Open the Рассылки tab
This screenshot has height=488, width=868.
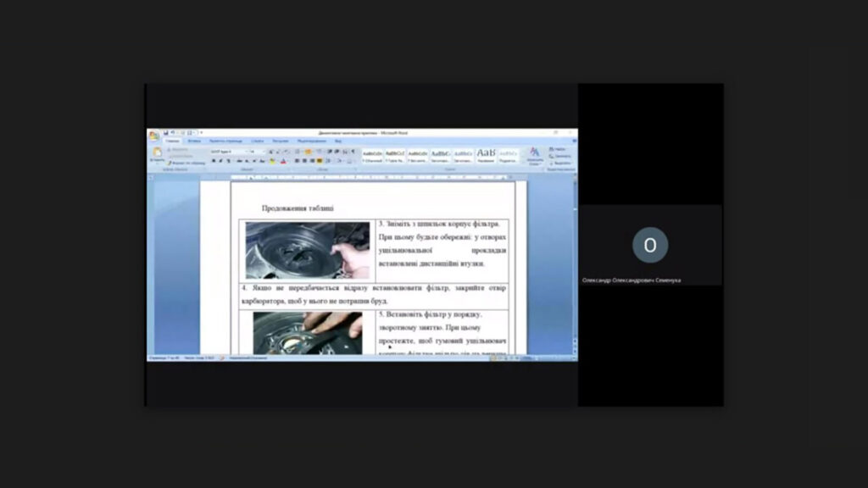[281, 141]
